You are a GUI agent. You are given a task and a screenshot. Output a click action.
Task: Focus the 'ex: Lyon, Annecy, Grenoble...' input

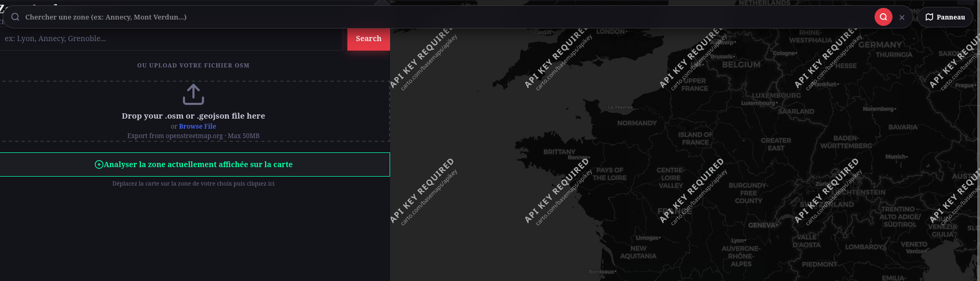pos(171,38)
